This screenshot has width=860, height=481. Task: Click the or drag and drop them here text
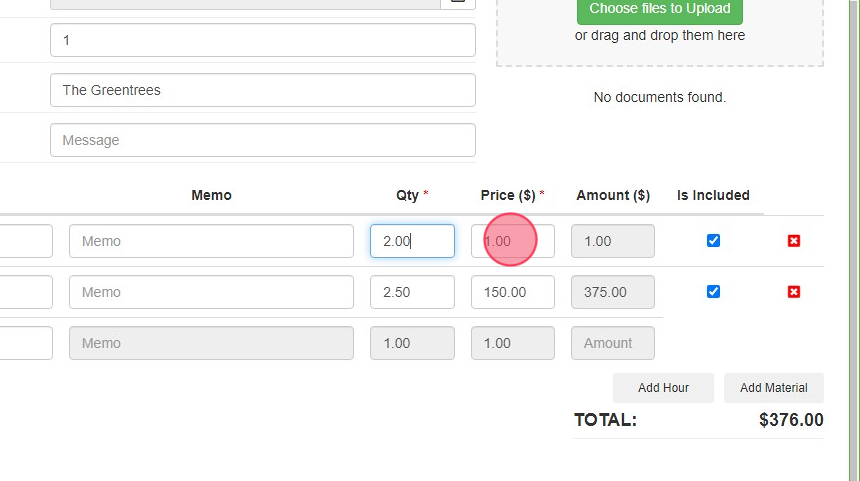(660, 35)
